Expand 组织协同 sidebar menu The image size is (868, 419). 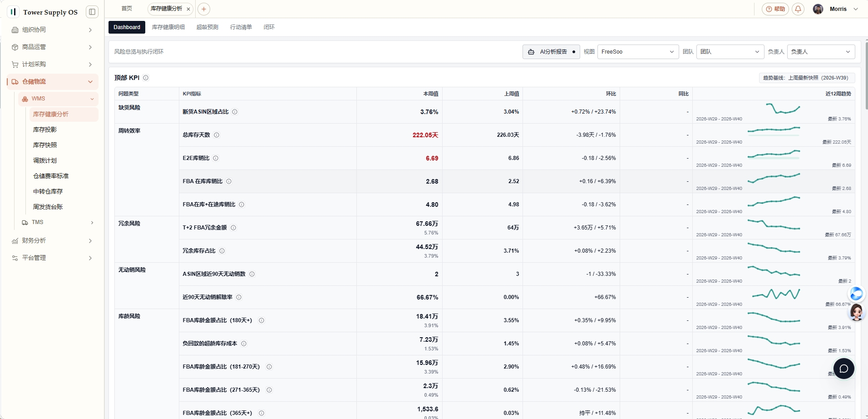click(53, 30)
